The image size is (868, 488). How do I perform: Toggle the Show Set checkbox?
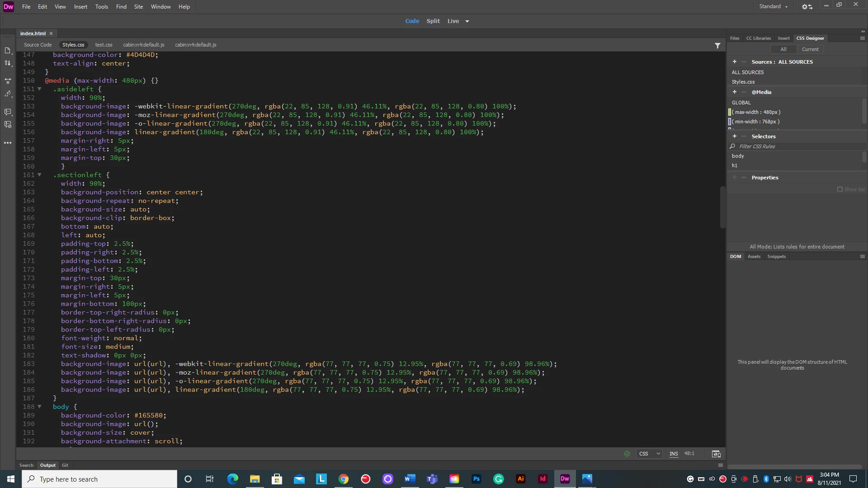pyautogui.click(x=840, y=189)
